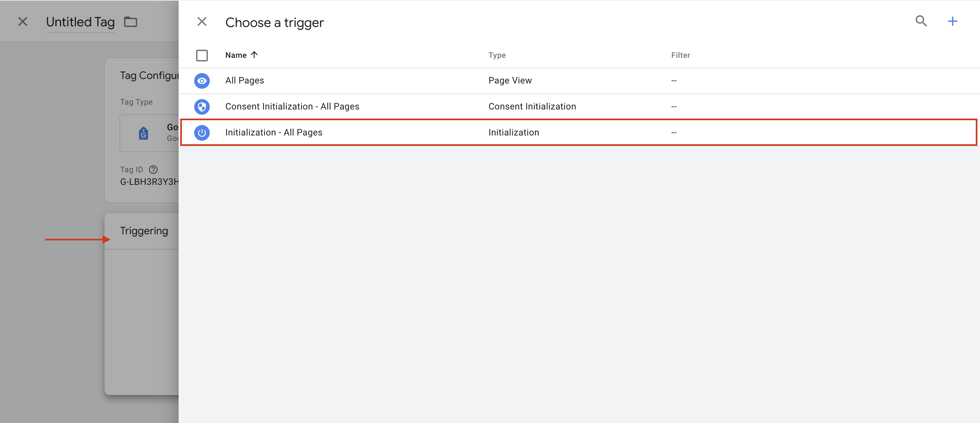
Task: Click the Consent Initialization shield icon
Action: (202, 107)
